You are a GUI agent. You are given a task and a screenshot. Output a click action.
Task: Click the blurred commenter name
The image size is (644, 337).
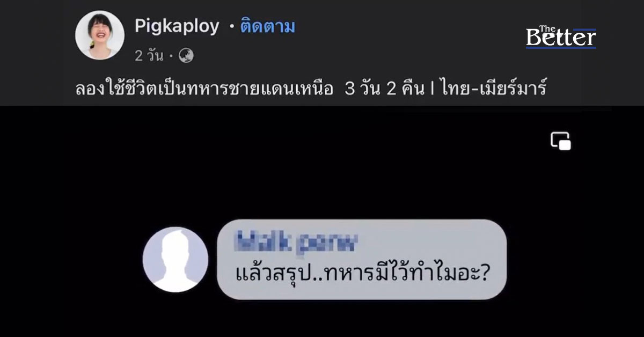point(297,243)
